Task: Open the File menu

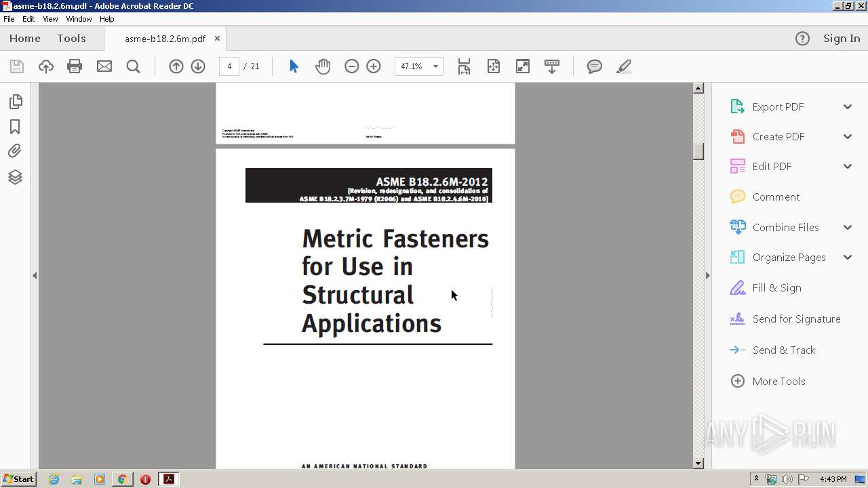Action: click(9, 19)
